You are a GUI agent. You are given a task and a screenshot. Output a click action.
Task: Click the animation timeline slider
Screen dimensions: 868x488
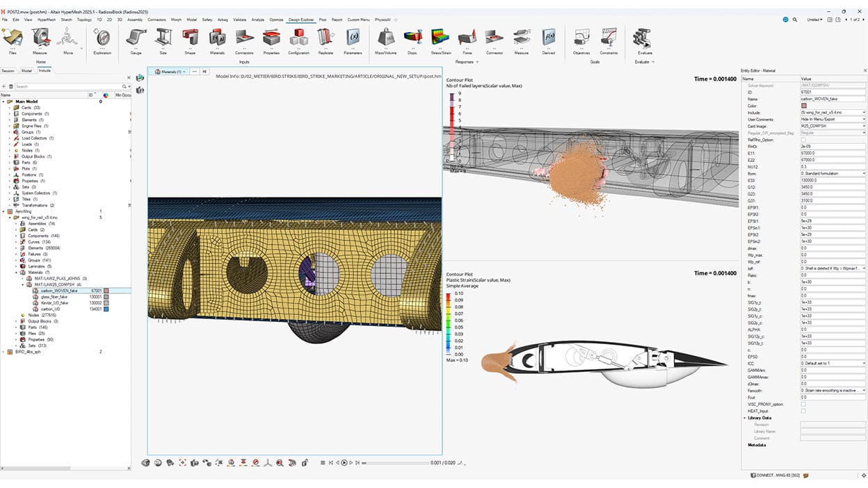(364, 462)
